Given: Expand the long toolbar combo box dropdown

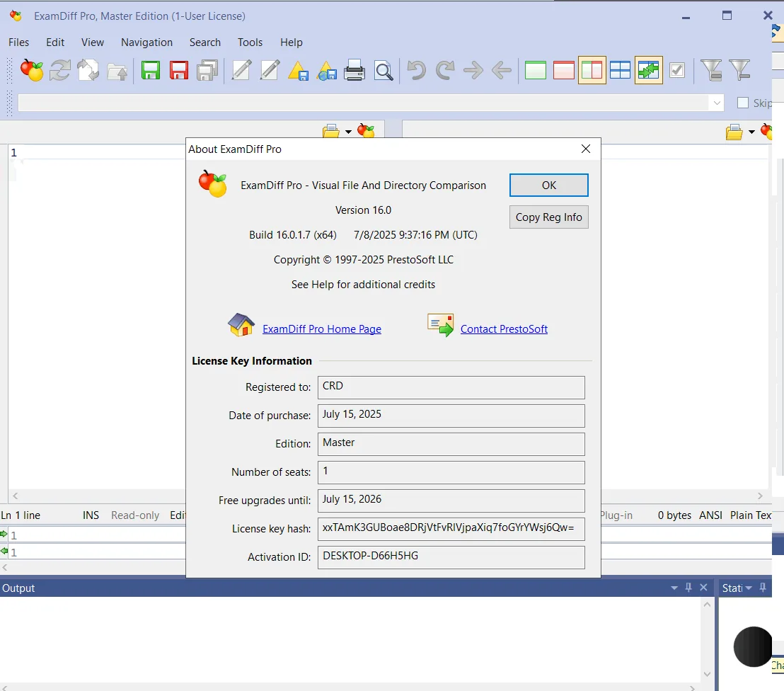Looking at the screenshot, I should [x=717, y=103].
